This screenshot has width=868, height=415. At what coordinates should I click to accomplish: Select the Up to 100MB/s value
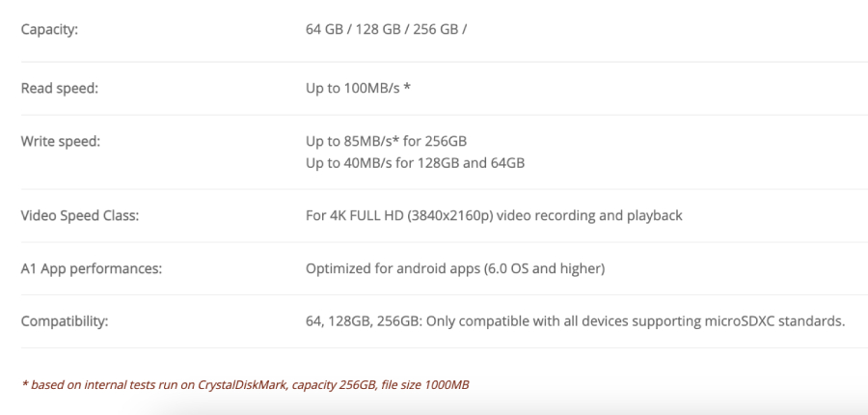(353, 89)
